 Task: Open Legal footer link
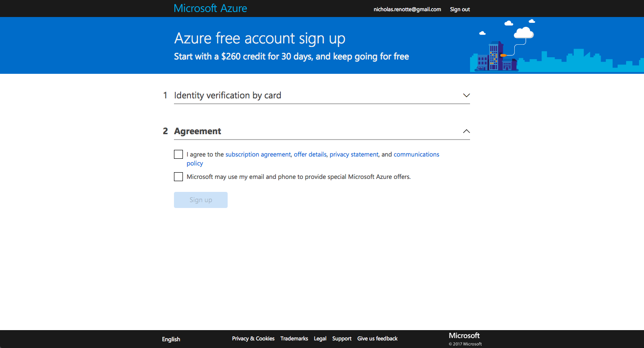[320, 339]
